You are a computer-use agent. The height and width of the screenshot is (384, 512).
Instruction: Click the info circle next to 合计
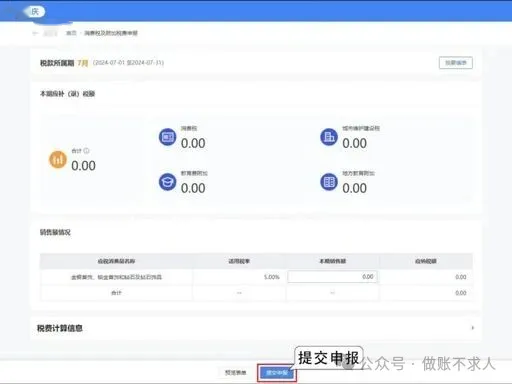point(86,151)
